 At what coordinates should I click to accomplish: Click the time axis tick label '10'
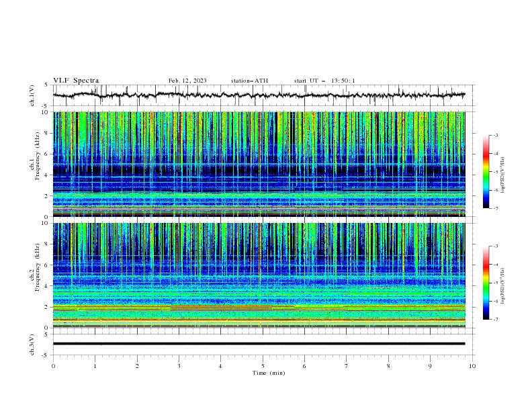click(x=472, y=366)
